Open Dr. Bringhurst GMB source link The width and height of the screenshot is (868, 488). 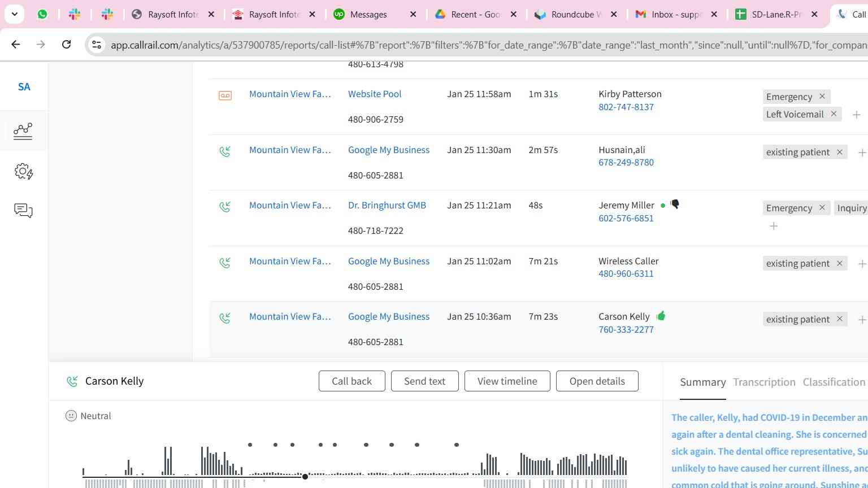tap(387, 206)
